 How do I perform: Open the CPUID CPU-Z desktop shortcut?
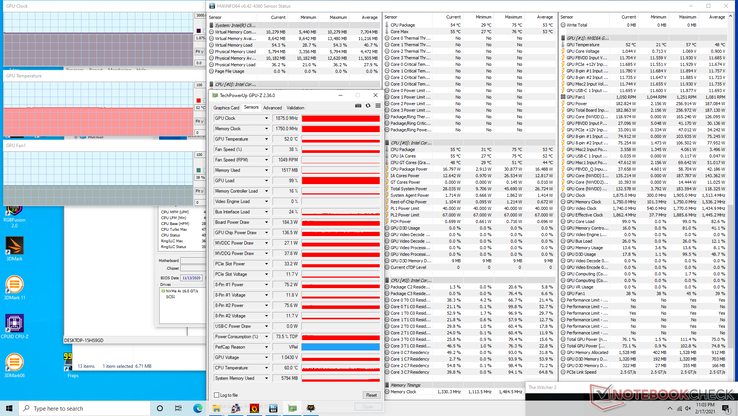point(14,326)
